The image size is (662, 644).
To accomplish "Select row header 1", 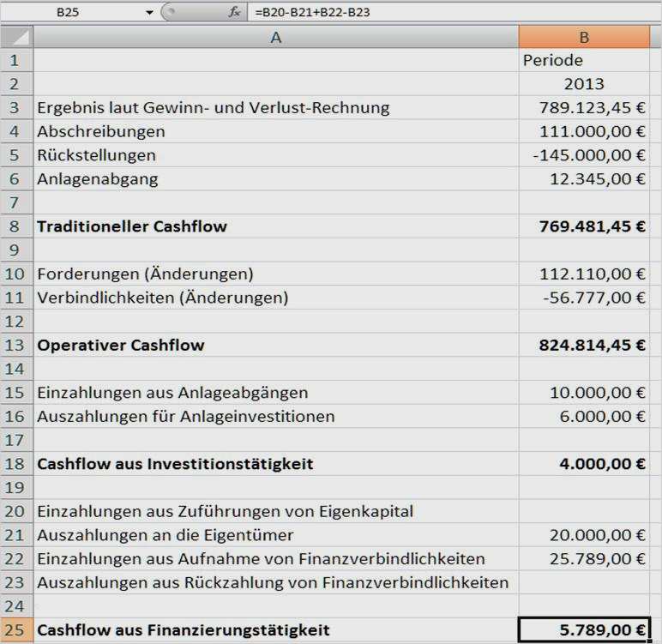I will [x=17, y=60].
